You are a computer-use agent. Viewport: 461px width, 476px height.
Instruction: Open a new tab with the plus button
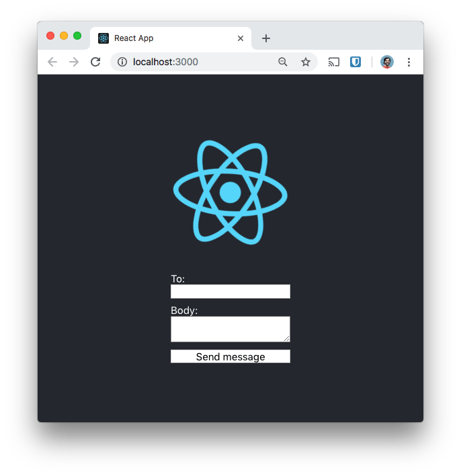click(266, 38)
